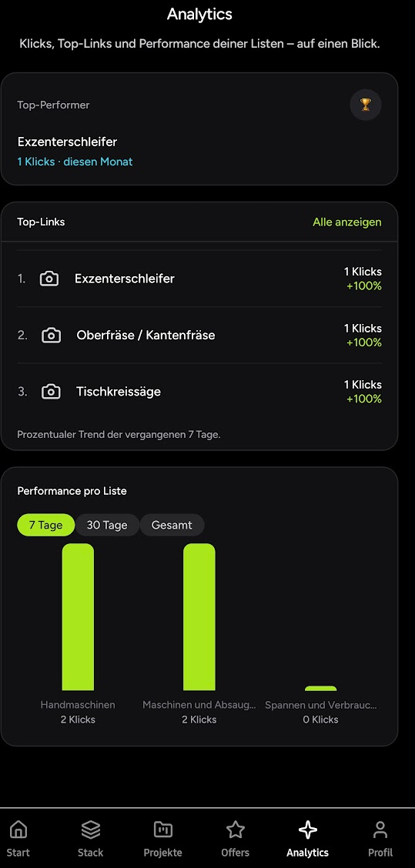
Task: Open the Offers star icon
Action: (236, 830)
